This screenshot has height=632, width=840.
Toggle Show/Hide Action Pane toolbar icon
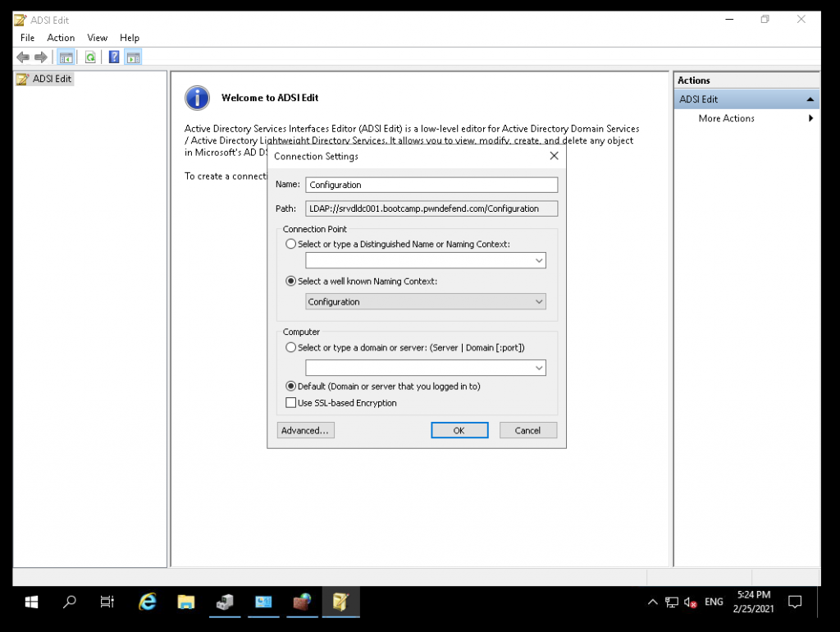[x=133, y=57]
